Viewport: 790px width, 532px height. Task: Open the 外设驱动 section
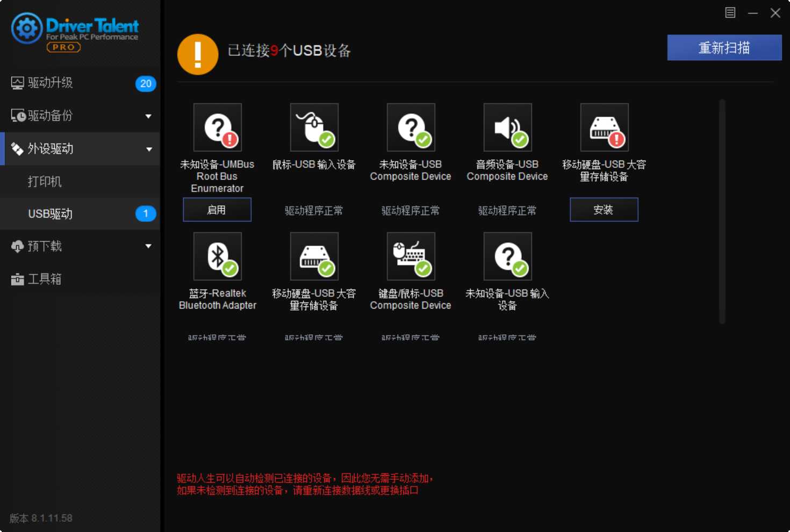coord(80,149)
